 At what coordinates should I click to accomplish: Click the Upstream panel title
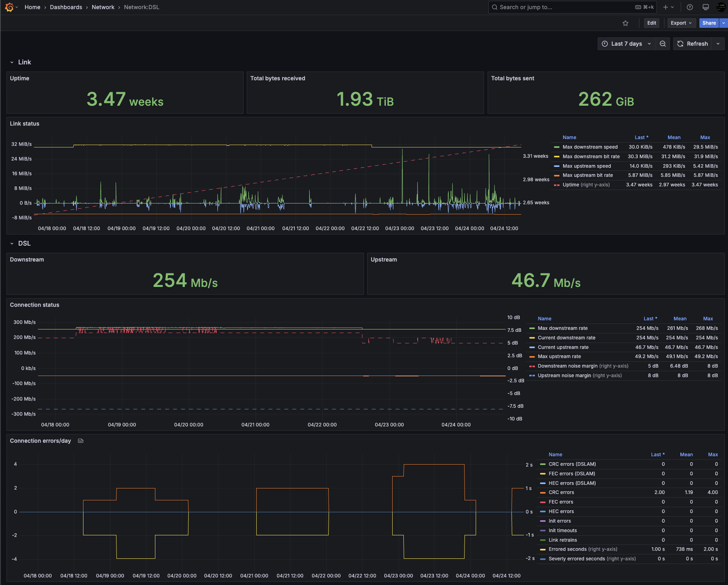click(x=384, y=260)
